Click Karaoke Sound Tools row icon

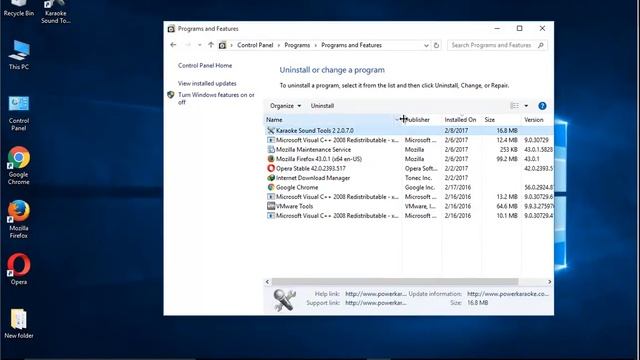click(x=271, y=131)
